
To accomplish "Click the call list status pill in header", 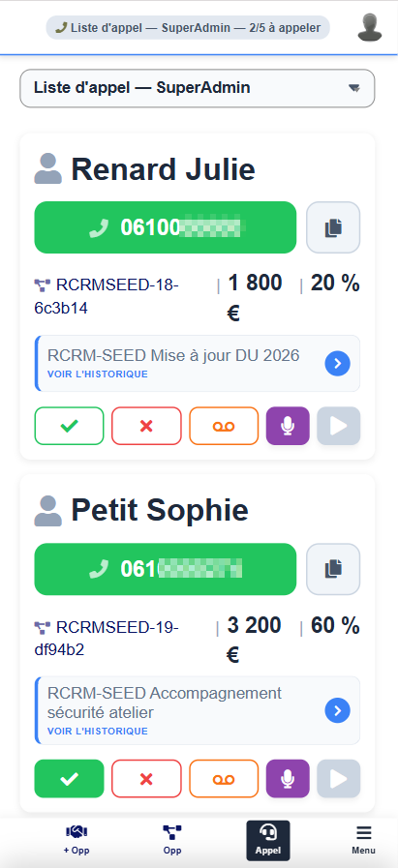I will click(x=188, y=28).
